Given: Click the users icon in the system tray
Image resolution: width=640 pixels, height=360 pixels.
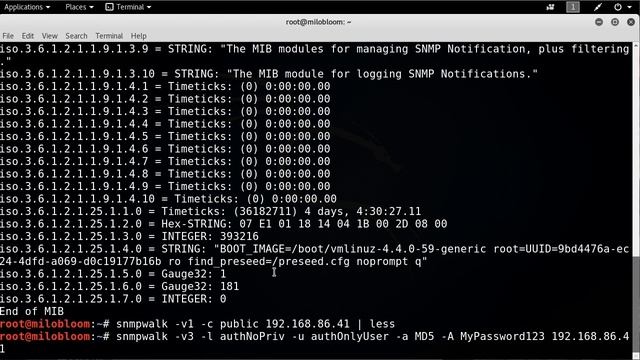Looking at the screenshot, I should [551, 7].
